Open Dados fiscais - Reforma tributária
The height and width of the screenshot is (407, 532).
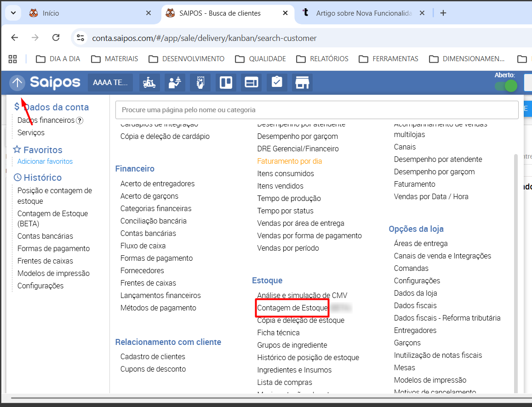point(447,318)
